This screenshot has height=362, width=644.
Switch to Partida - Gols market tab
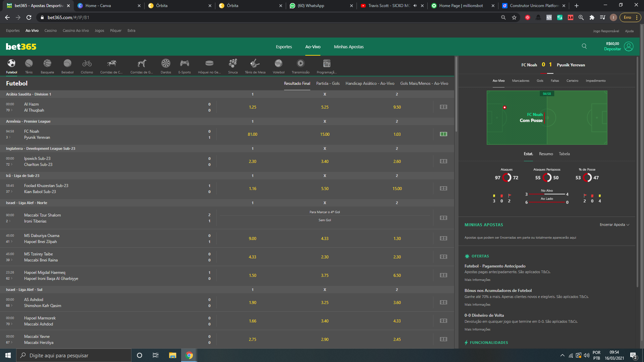pyautogui.click(x=328, y=83)
